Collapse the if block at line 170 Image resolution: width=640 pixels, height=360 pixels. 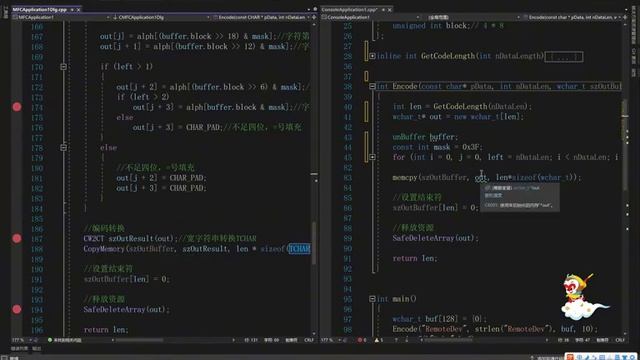pos(63,67)
